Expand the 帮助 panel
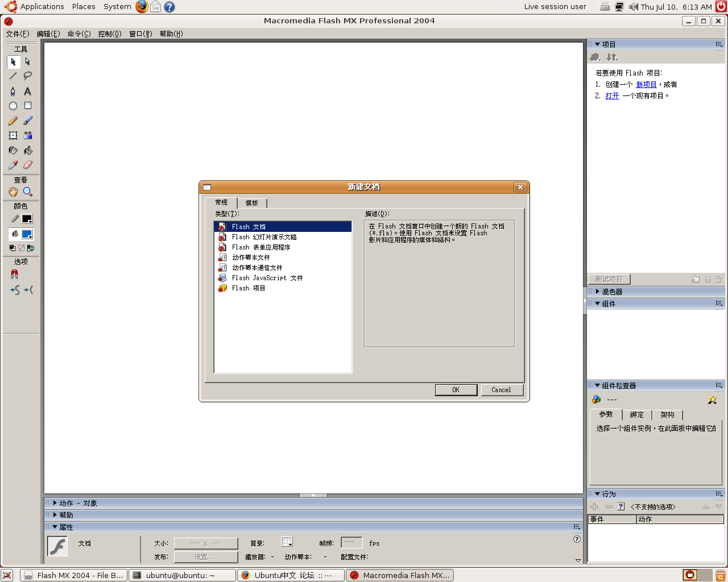728x582 pixels. tap(55, 515)
